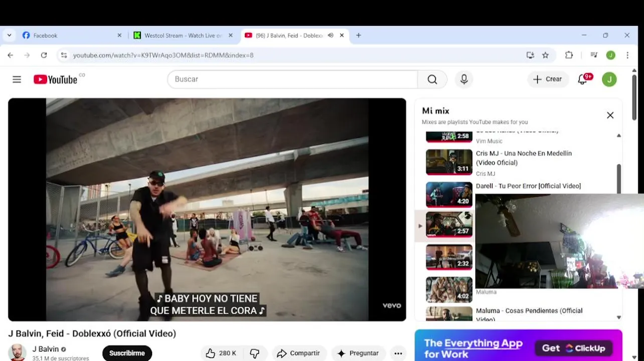View site information icon in the address bar
This screenshot has width=644, height=361.
click(64, 55)
